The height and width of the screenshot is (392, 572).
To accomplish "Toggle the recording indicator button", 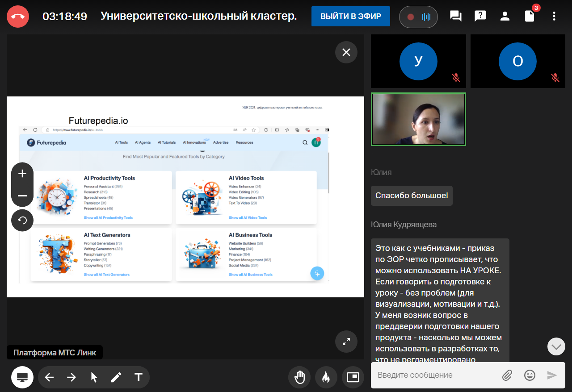I will pos(418,17).
